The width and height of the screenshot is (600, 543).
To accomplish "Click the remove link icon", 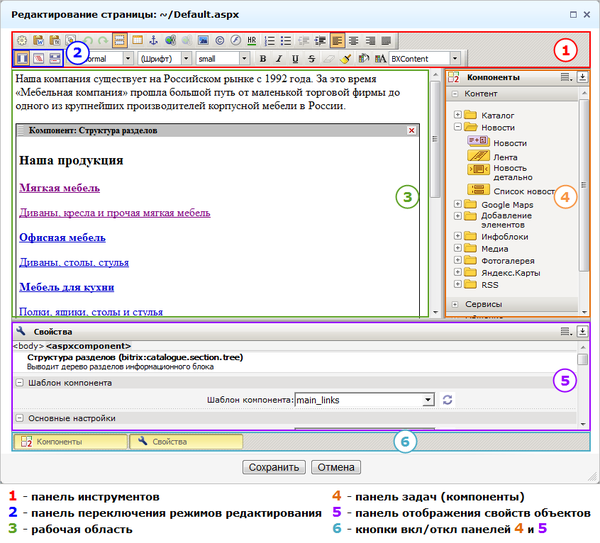I will [x=186, y=40].
